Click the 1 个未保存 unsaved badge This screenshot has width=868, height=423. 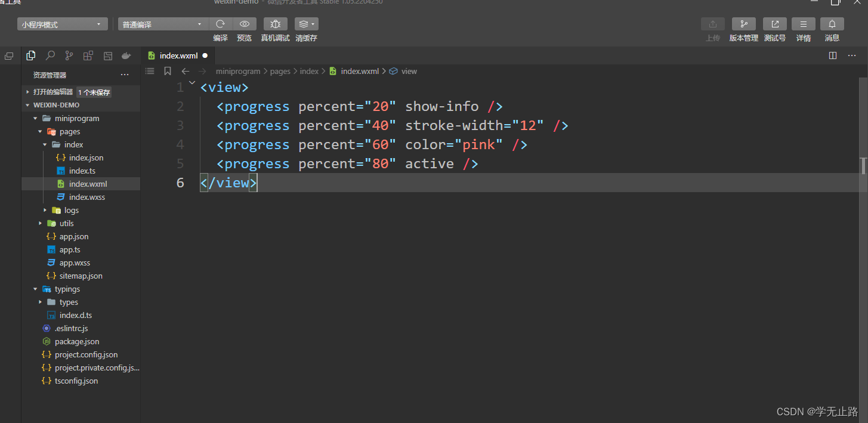point(94,92)
